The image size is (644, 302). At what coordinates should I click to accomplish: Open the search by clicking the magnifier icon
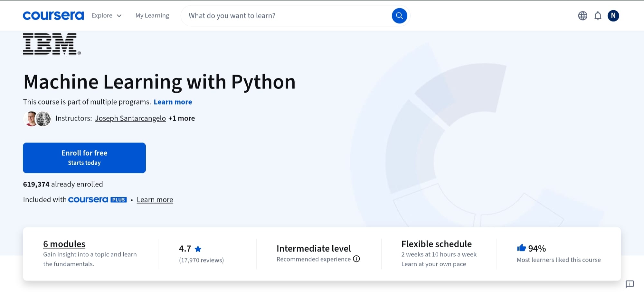click(x=399, y=15)
